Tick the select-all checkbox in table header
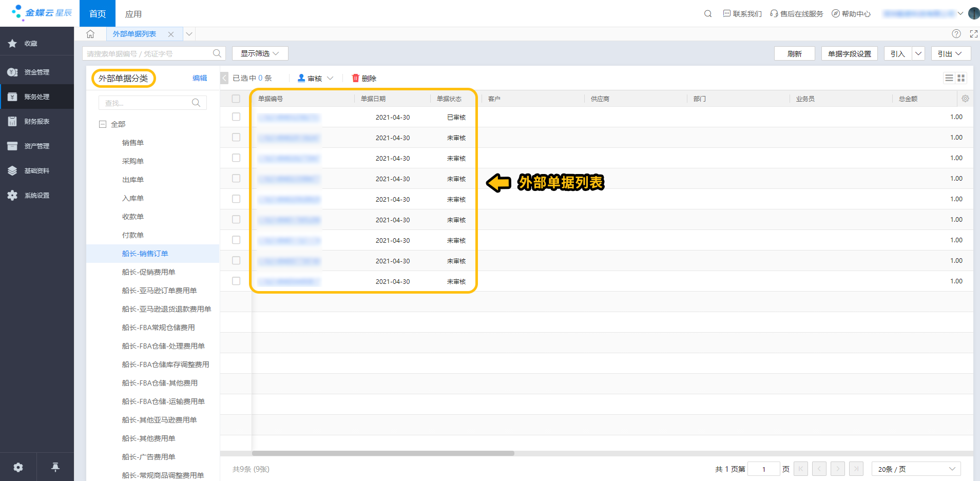Screen dimensions: 980x481 236,99
